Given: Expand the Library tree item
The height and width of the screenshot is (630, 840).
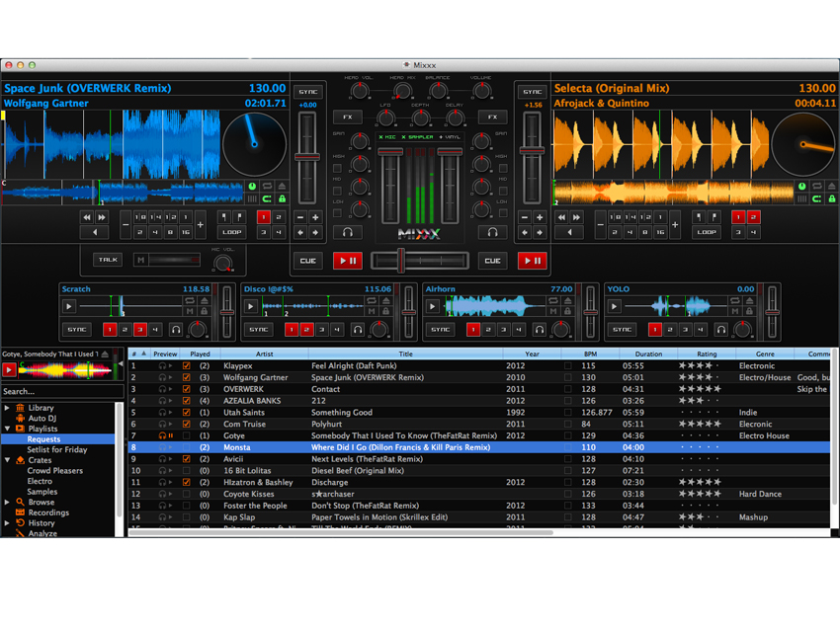Looking at the screenshot, I should [7, 408].
